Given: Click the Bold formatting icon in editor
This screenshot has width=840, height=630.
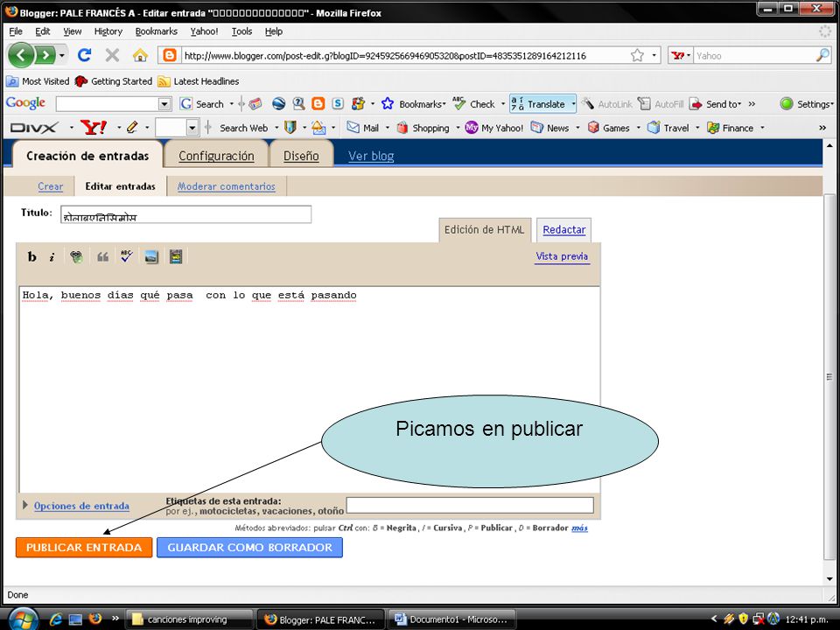Looking at the screenshot, I should [32, 256].
